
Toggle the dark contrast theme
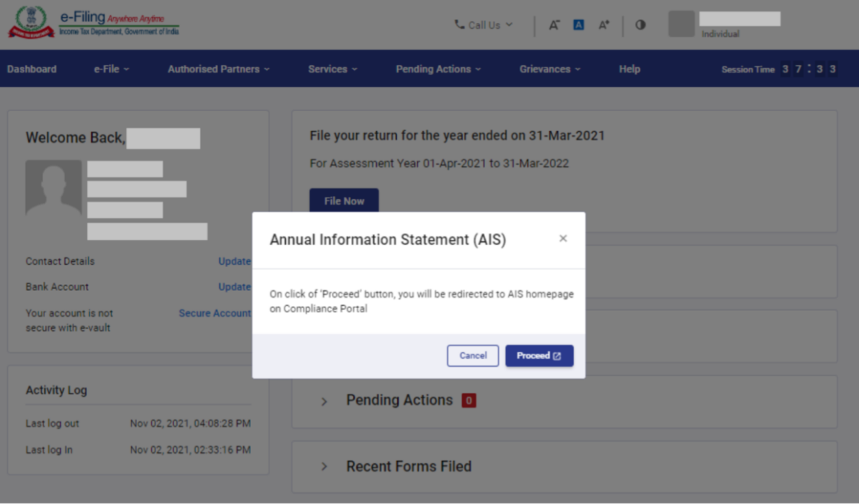pyautogui.click(x=640, y=24)
